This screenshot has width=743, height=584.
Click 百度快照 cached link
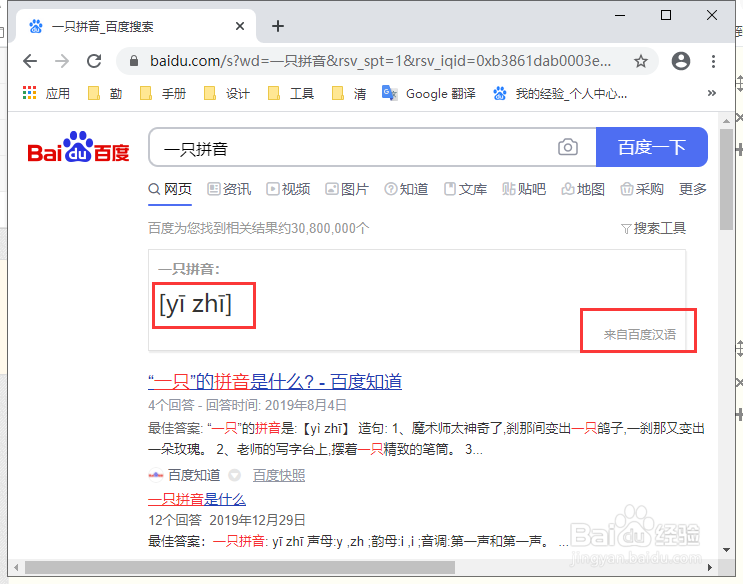click(x=279, y=475)
